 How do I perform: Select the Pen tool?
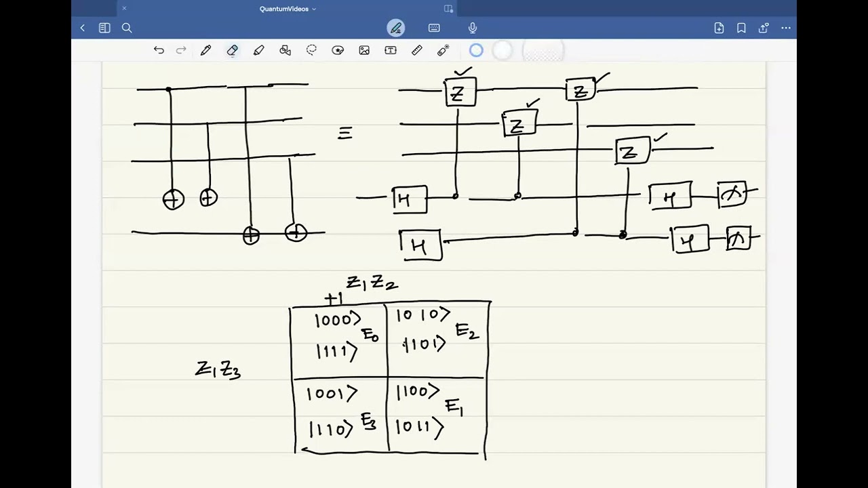point(206,50)
